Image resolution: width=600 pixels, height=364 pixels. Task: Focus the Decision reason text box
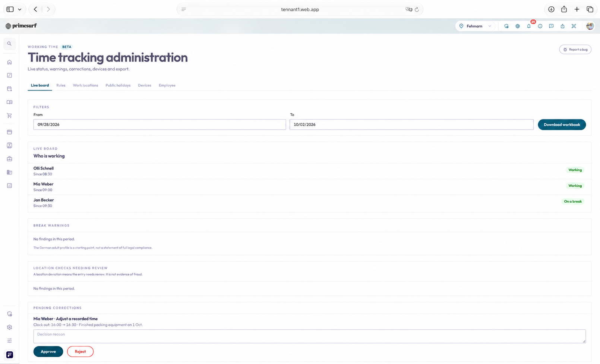tap(309, 336)
